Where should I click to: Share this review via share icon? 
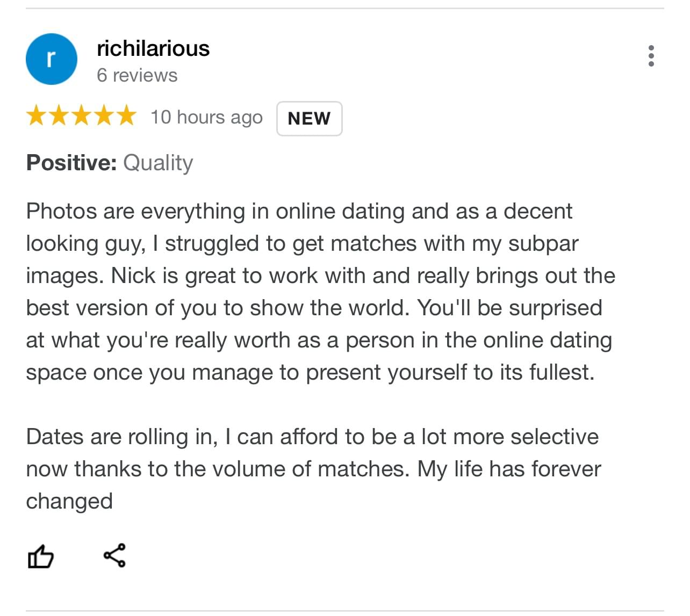click(114, 555)
